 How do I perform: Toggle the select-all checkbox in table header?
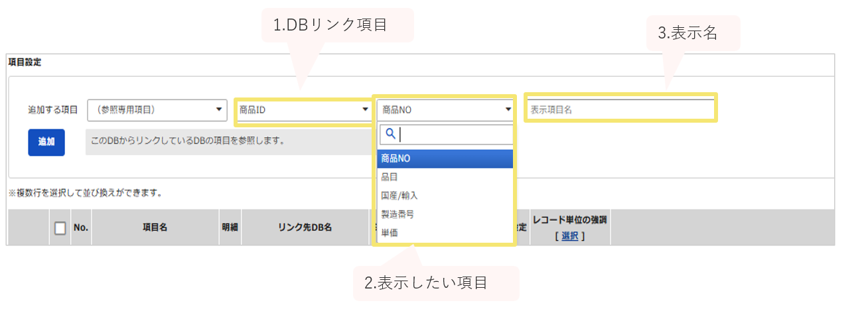coord(60,228)
